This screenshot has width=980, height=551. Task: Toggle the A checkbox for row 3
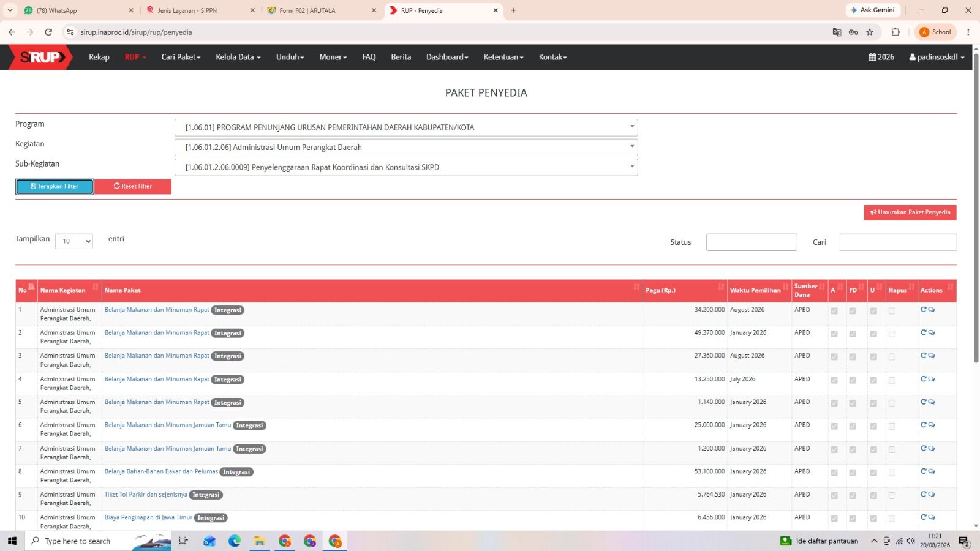[x=834, y=357]
